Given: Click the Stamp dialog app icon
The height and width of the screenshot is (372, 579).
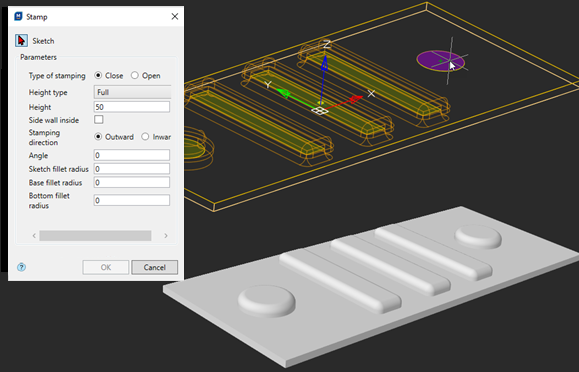Looking at the screenshot, I should click(18, 17).
